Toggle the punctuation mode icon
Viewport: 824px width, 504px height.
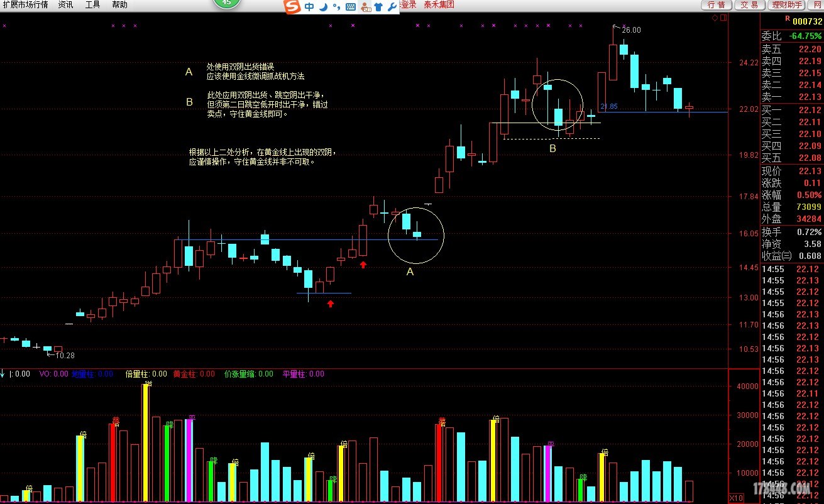coord(336,7)
